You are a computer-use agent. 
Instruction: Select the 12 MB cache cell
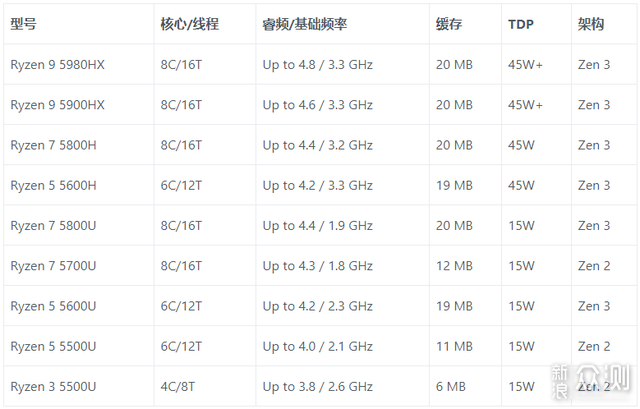point(454,266)
